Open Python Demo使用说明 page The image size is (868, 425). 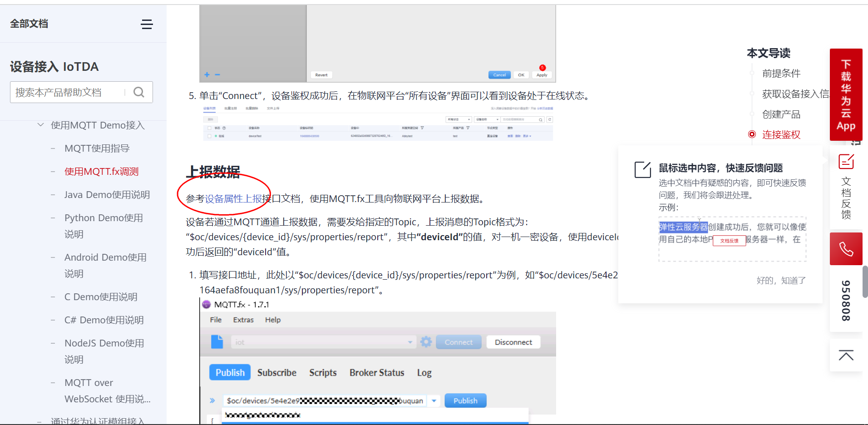[104, 226]
